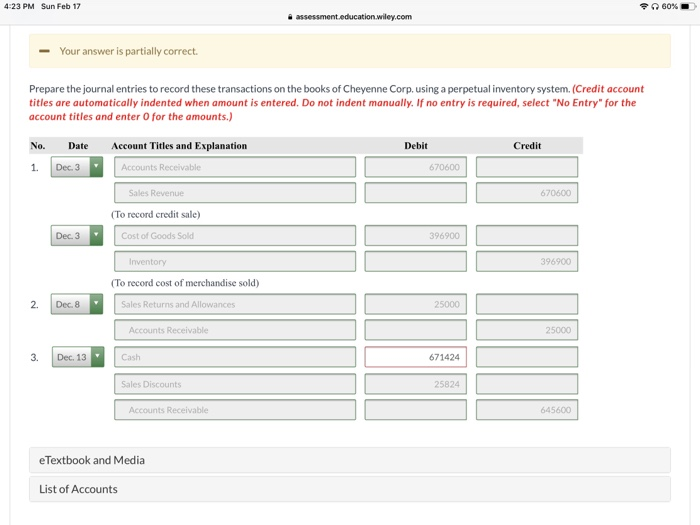This screenshot has height=525, width=700.
Task: Click the Accounts Receivable credit field 645600
Action: (527, 410)
